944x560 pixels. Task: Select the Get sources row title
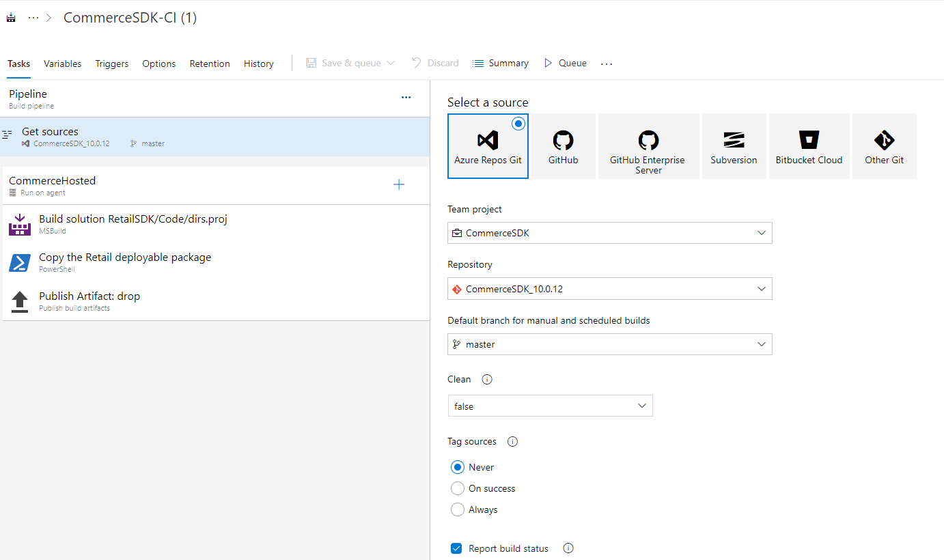pos(50,131)
